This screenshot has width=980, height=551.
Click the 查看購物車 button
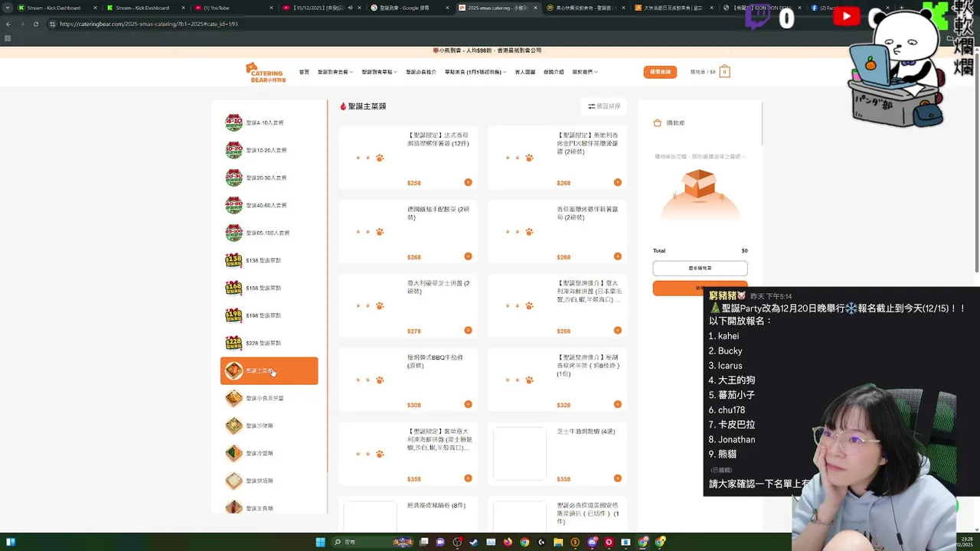[700, 268]
